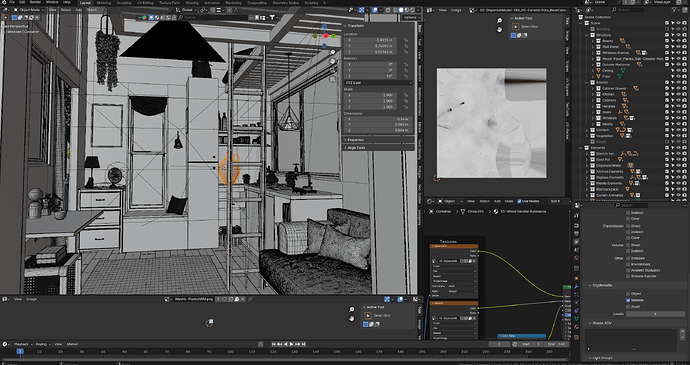Screen dimensions: 690x365
Task: Click the timeline End frame field
Action: (557, 344)
